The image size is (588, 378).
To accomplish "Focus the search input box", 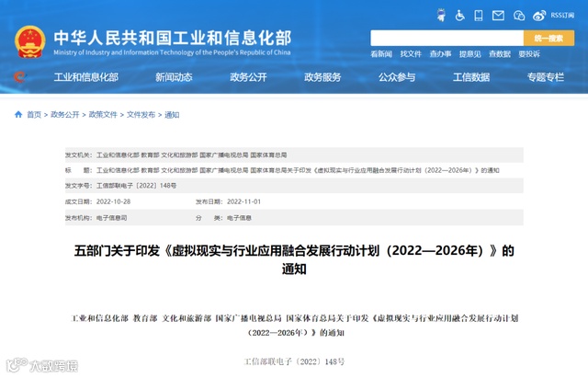I will tap(447, 38).
